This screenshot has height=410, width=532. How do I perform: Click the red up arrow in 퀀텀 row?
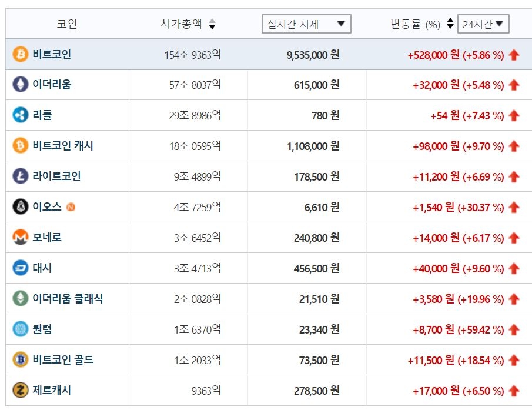pos(514,329)
